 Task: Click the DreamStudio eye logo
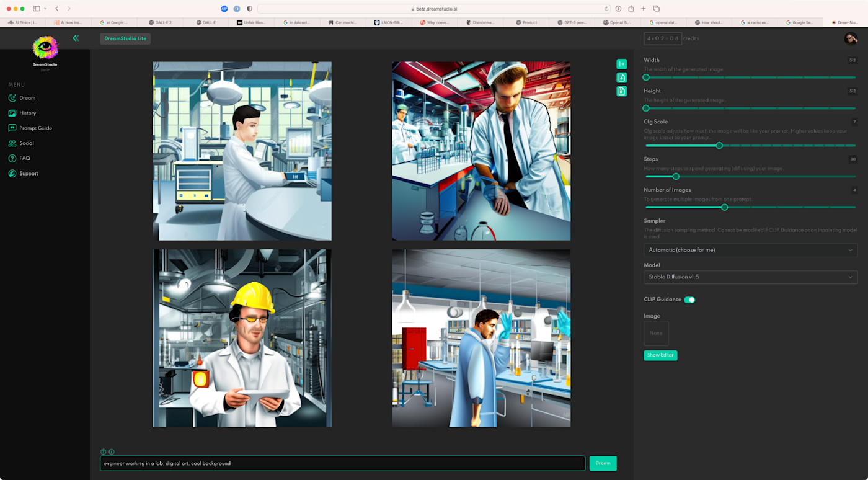(45, 48)
